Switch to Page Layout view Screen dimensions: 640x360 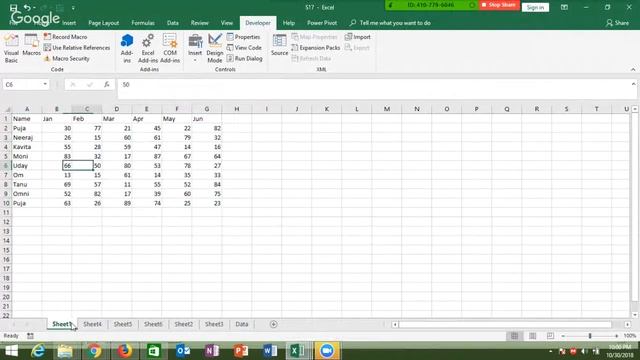pyautogui.click(x=532, y=336)
